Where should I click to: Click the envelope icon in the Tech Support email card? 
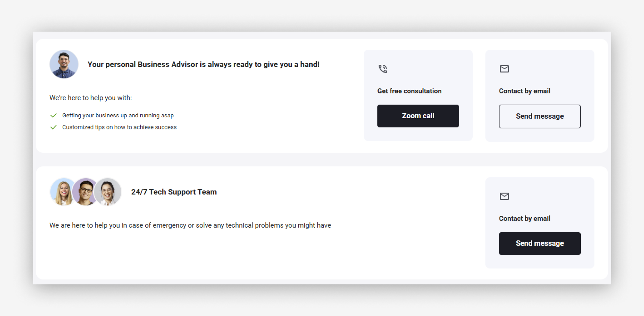coord(504,196)
